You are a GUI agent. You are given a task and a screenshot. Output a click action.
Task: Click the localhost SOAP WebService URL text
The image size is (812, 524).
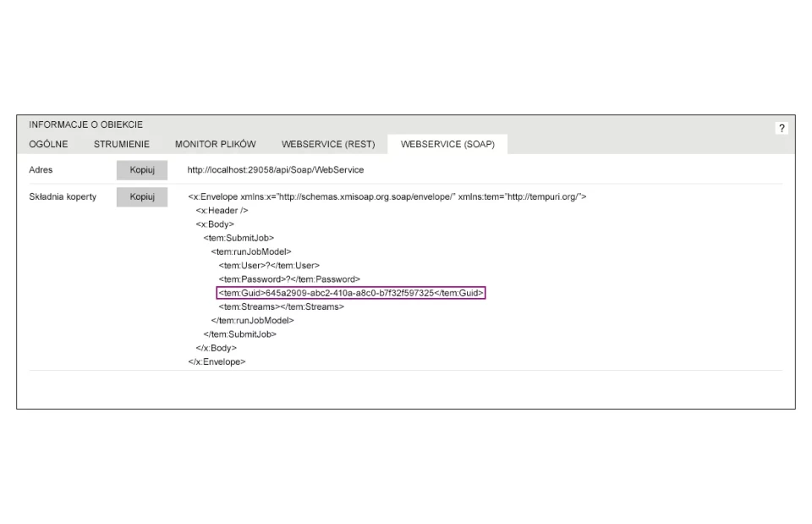coord(276,170)
